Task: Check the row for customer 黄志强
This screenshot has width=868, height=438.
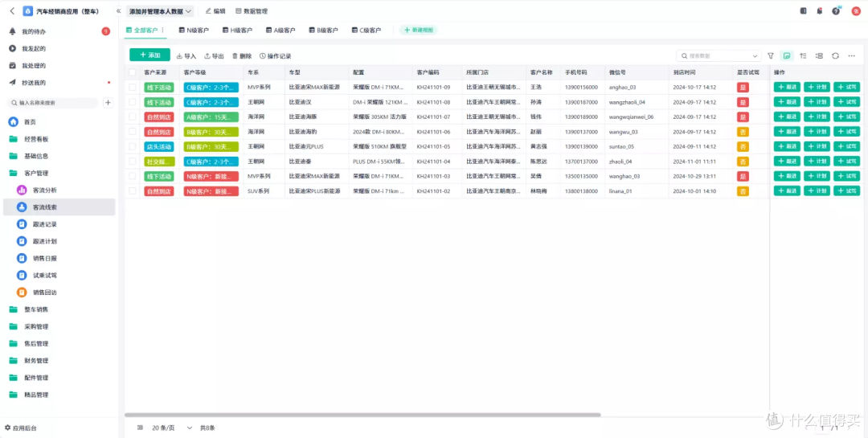Action: click(x=133, y=146)
